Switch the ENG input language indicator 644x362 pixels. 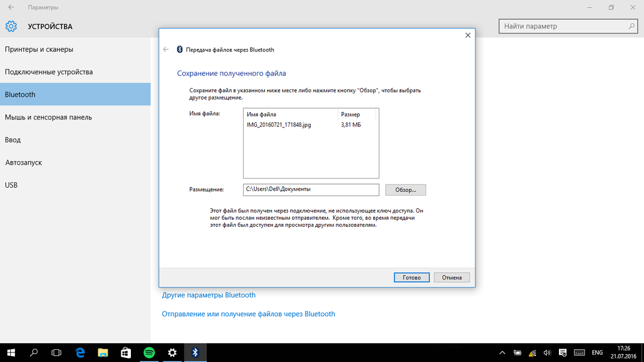597,352
